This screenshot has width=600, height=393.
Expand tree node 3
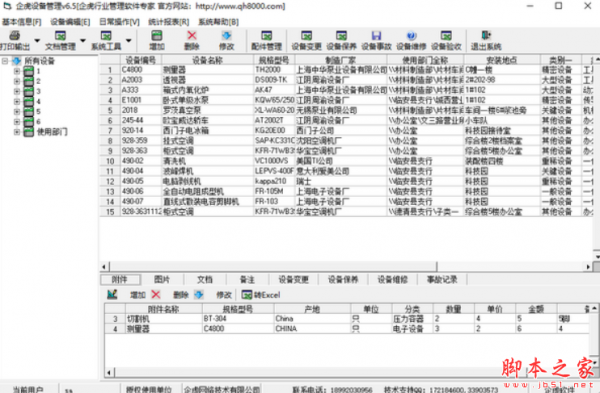click(x=17, y=91)
